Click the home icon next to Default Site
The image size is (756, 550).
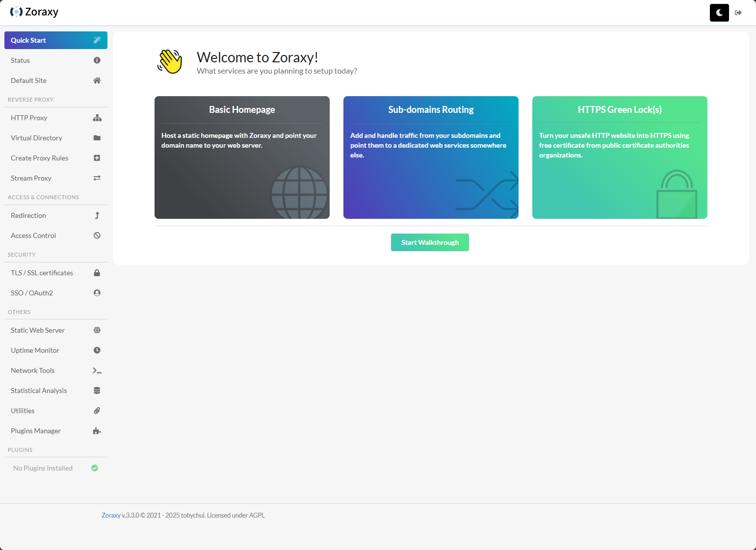click(97, 80)
